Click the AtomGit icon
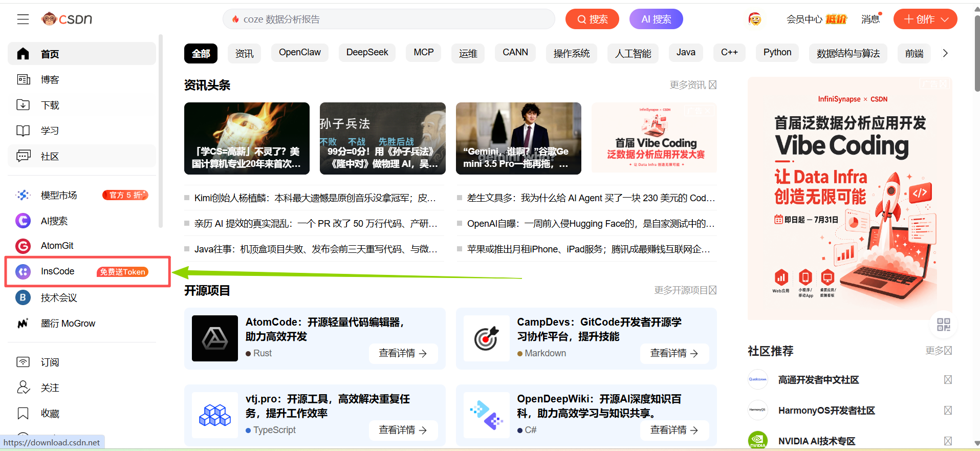The image size is (980, 451). click(x=23, y=246)
